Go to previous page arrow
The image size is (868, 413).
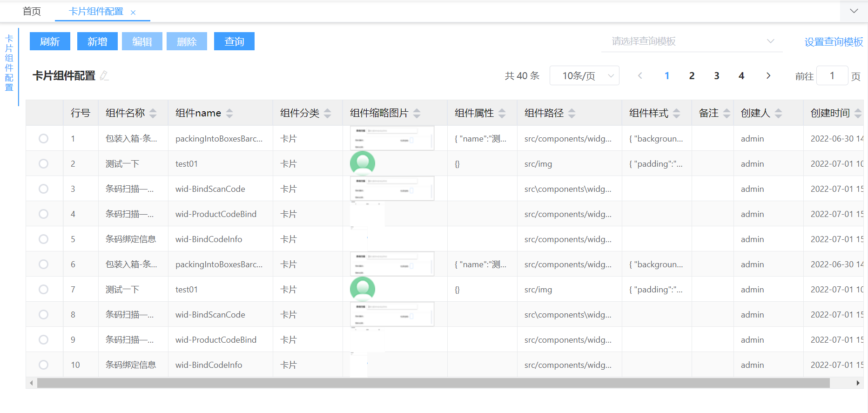tap(640, 75)
